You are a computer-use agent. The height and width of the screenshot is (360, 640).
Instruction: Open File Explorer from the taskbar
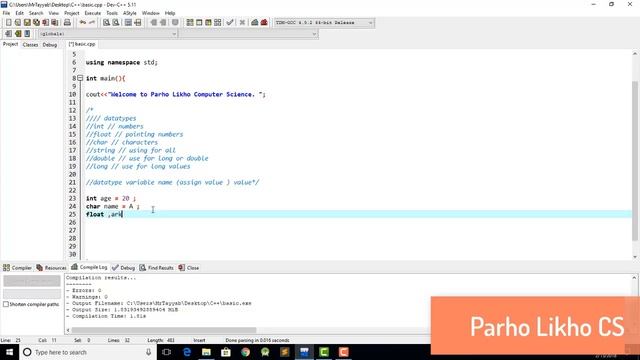[x=206, y=352]
